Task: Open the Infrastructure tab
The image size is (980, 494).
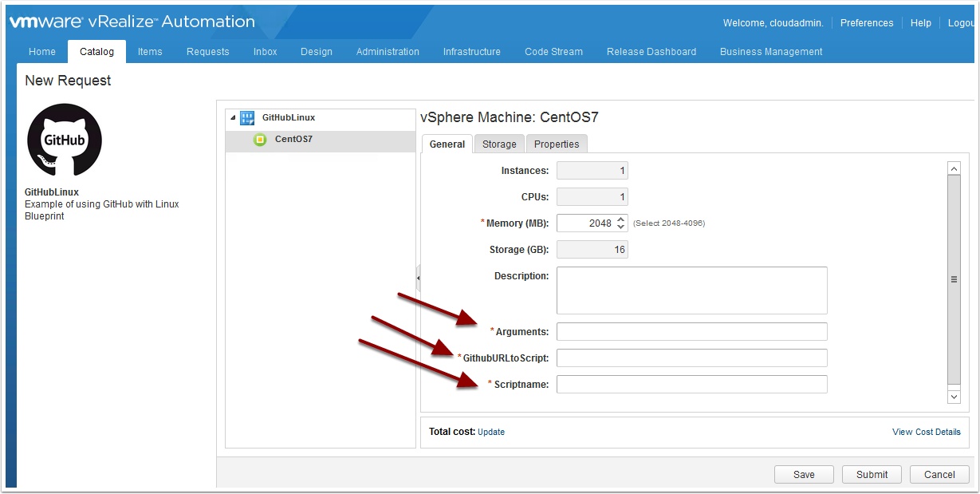Action: click(472, 52)
